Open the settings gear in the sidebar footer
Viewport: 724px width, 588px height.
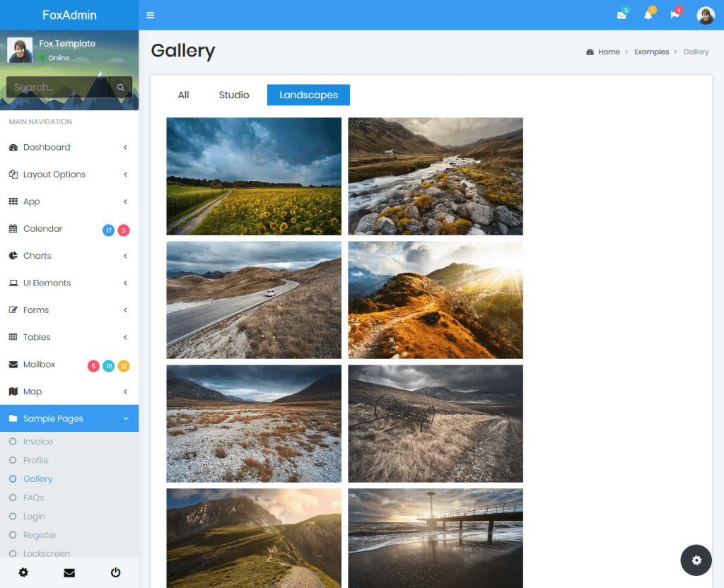pos(23,572)
